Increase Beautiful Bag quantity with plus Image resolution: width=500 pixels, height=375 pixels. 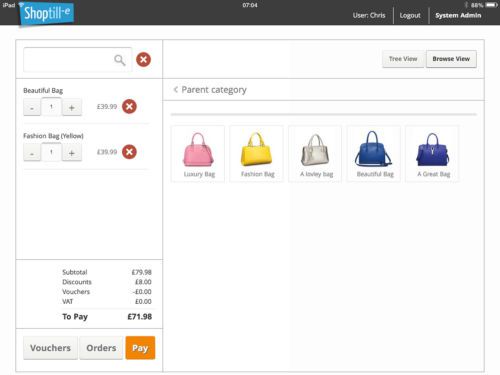point(71,108)
